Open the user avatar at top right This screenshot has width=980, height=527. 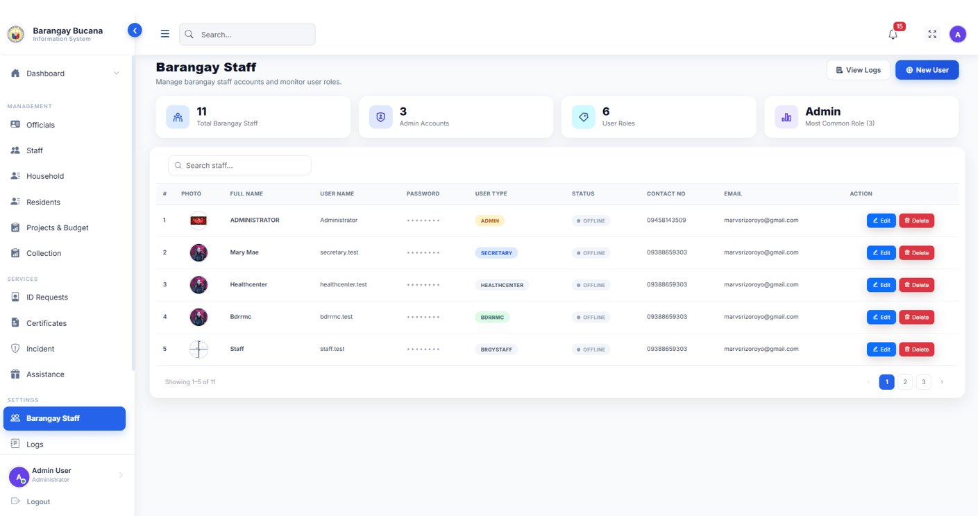(958, 34)
